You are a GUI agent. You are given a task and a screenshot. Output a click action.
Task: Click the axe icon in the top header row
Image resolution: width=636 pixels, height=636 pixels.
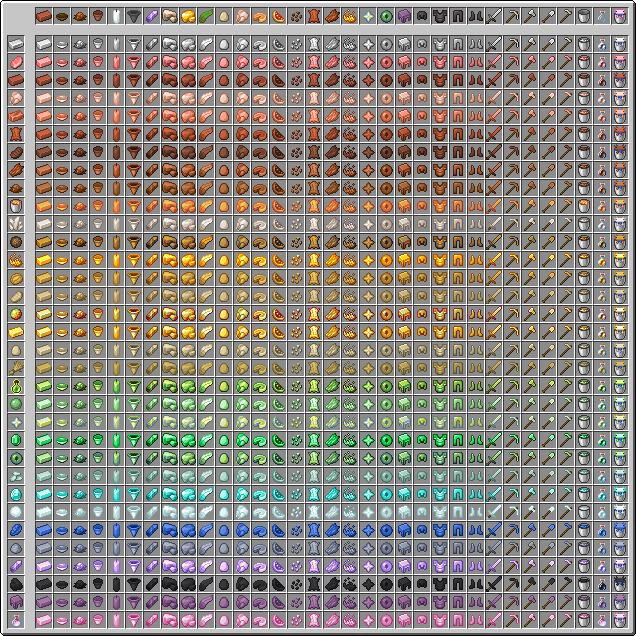pyautogui.click(x=530, y=17)
